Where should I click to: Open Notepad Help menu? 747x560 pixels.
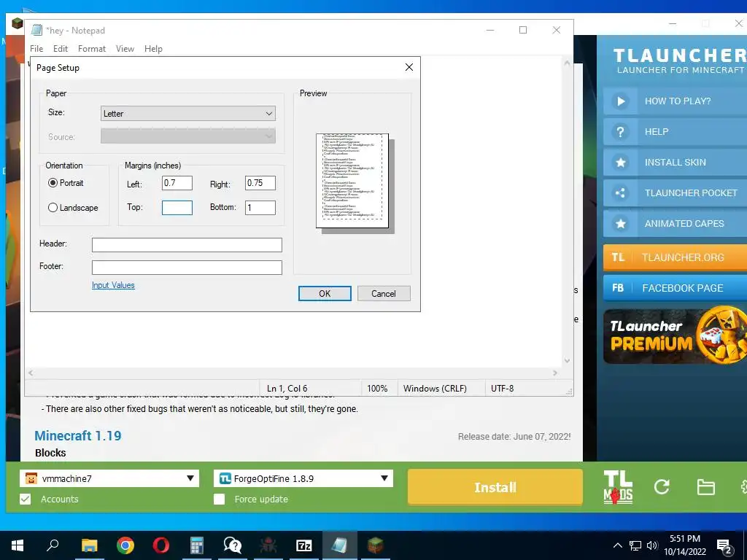[153, 49]
